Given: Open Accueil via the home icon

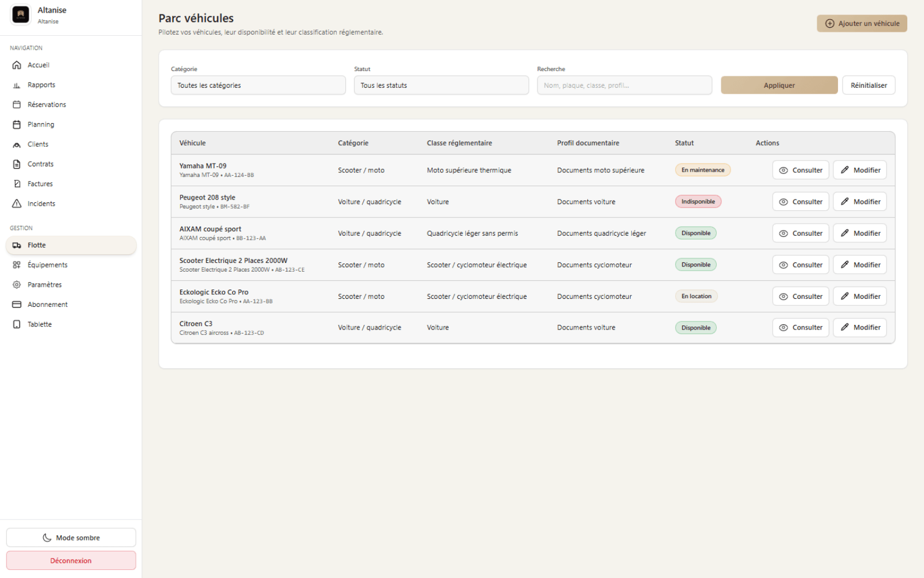Looking at the screenshot, I should pos(17,65).
